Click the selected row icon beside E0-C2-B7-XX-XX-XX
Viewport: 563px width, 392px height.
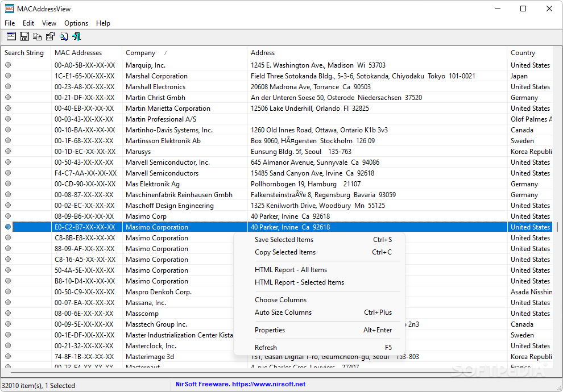pos(8,227)
